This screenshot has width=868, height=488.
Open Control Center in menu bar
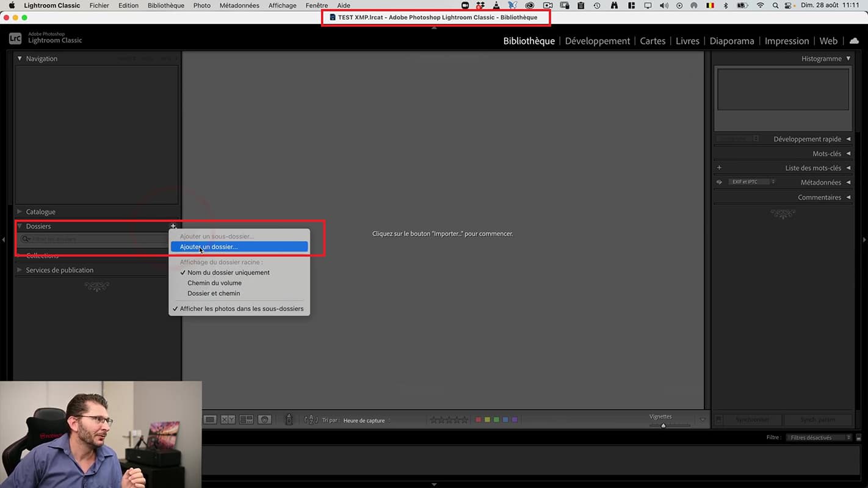click(788, 5)
